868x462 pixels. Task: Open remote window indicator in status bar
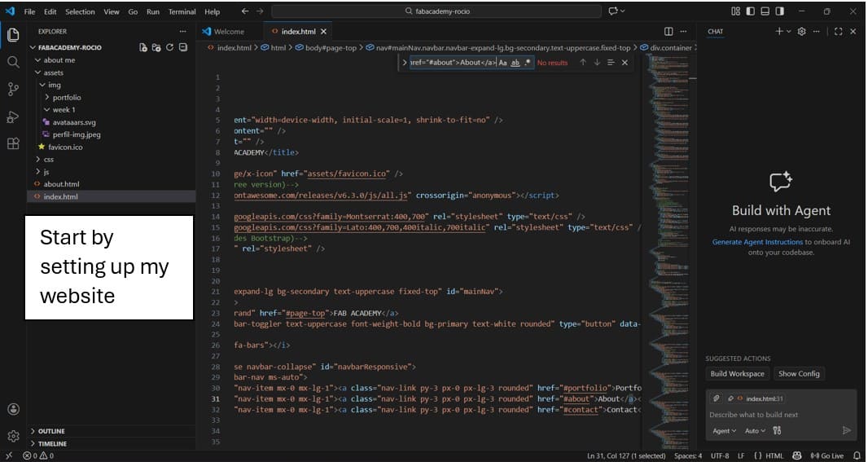(x=9, y=456)
